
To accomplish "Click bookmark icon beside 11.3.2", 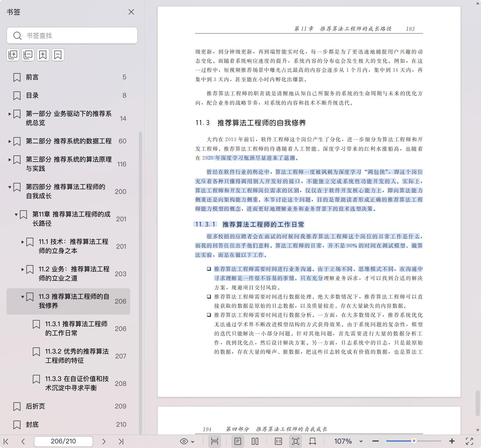I will [x=36, y=352].
